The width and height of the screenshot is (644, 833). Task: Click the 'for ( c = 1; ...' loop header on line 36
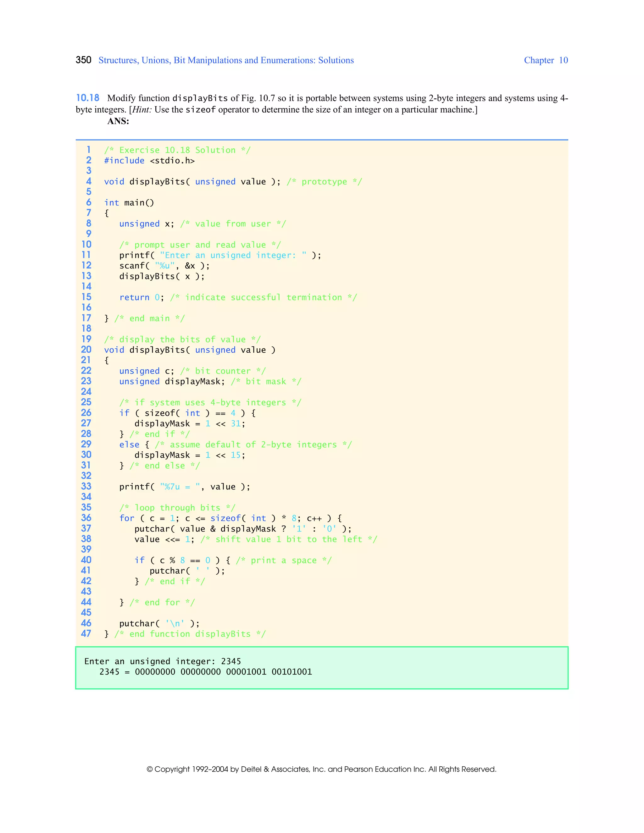(x=230, y=518)
